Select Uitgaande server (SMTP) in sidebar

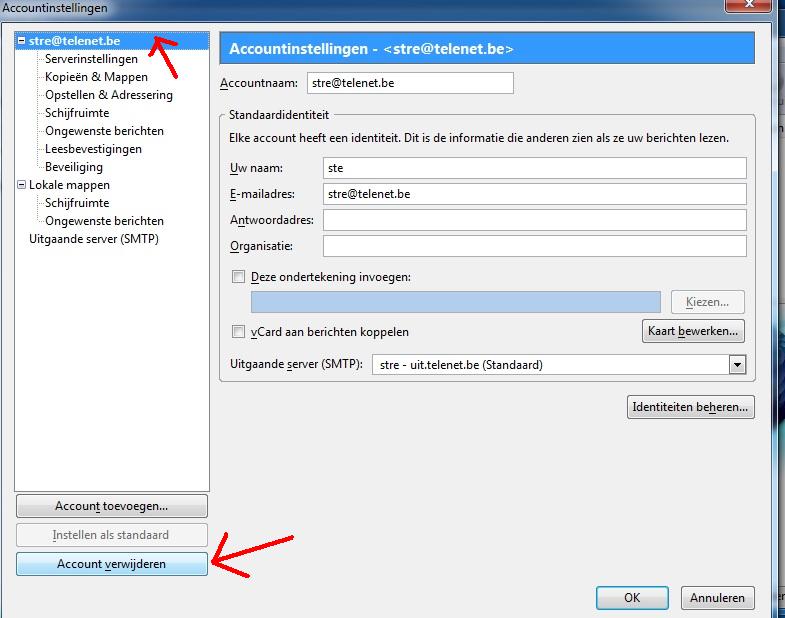pyautogui.click(x=94, y=239)
